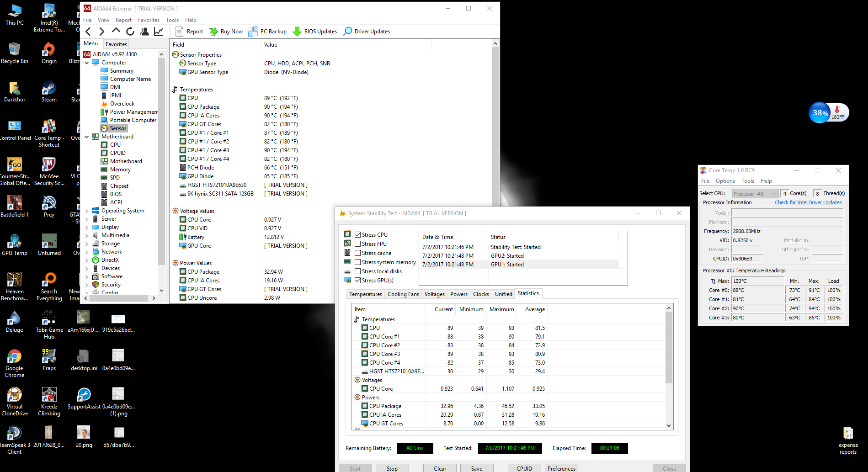Enable Stress system memory checkbox
Viewport: 868px width, 472px height.
tap(358, 262)
